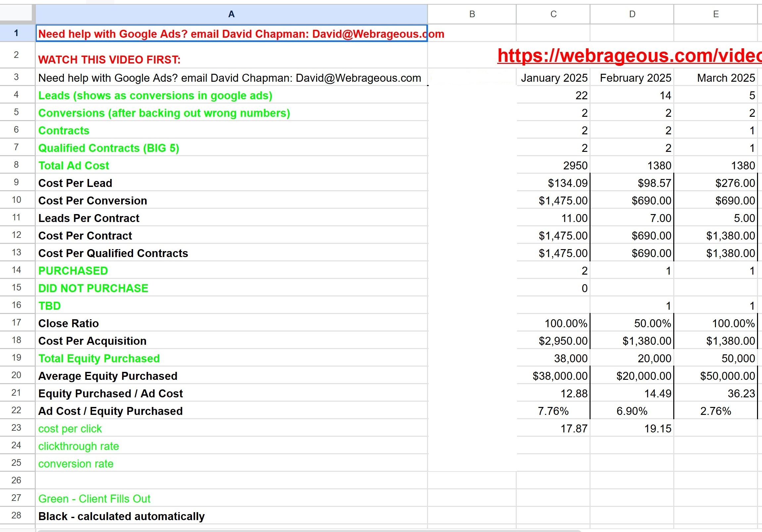Select the conversion rate label
This screenshot has height=532, width=762.
pos(76,463)
